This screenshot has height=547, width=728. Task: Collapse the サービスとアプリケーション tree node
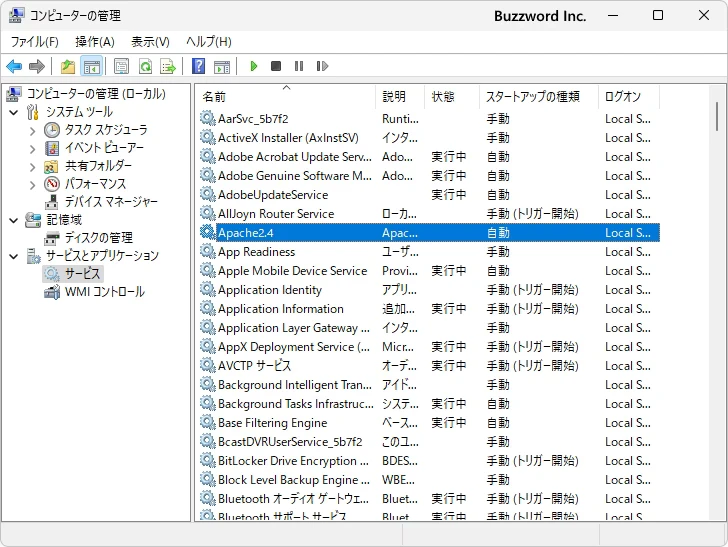click(x=14, y=256)
